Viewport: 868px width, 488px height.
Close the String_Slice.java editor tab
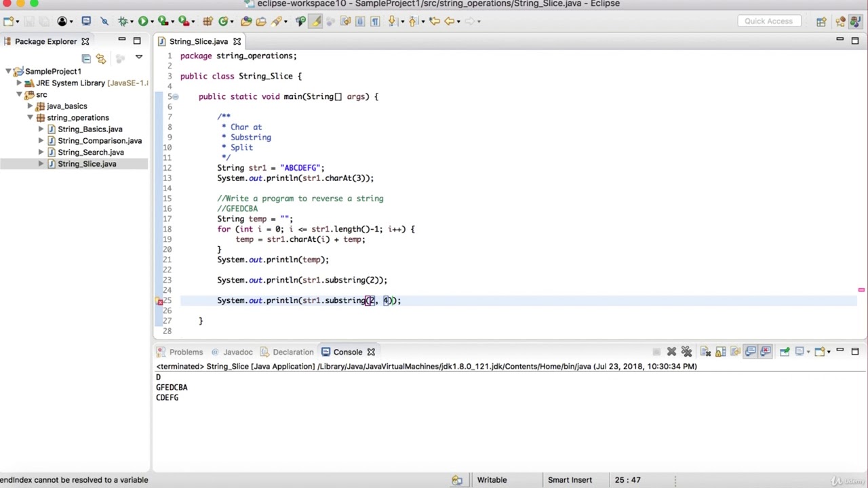point(237,41)
